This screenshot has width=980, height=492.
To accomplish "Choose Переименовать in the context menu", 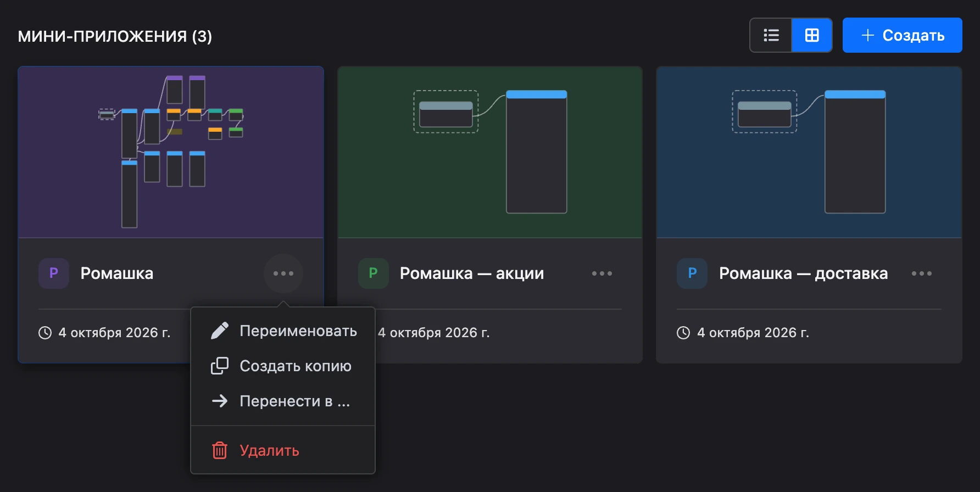I will 283,331.
